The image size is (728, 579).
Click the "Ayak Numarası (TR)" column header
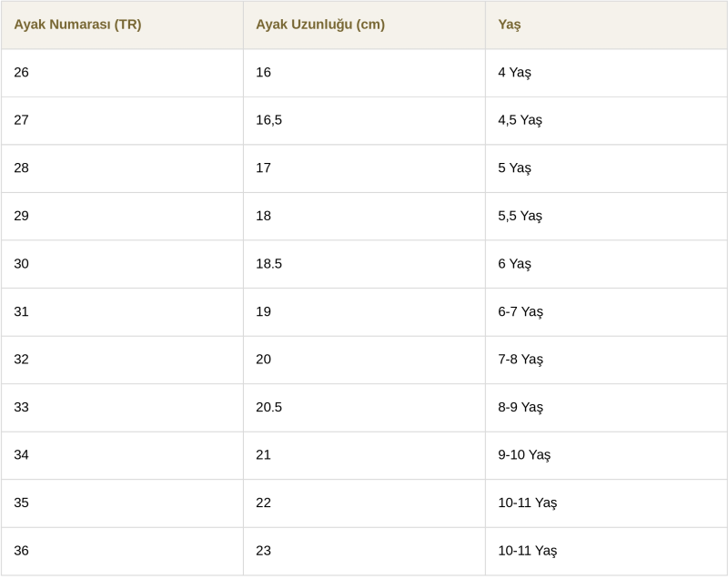point(77,25)
